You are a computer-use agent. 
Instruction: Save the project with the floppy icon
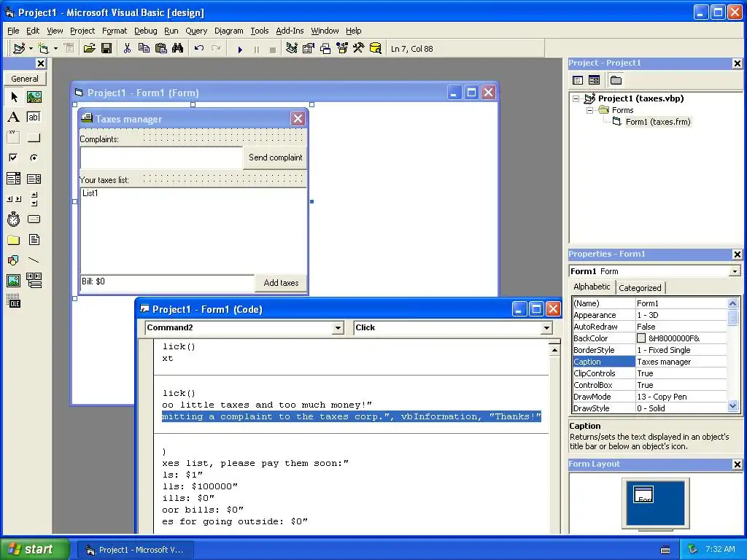[107, 48]
